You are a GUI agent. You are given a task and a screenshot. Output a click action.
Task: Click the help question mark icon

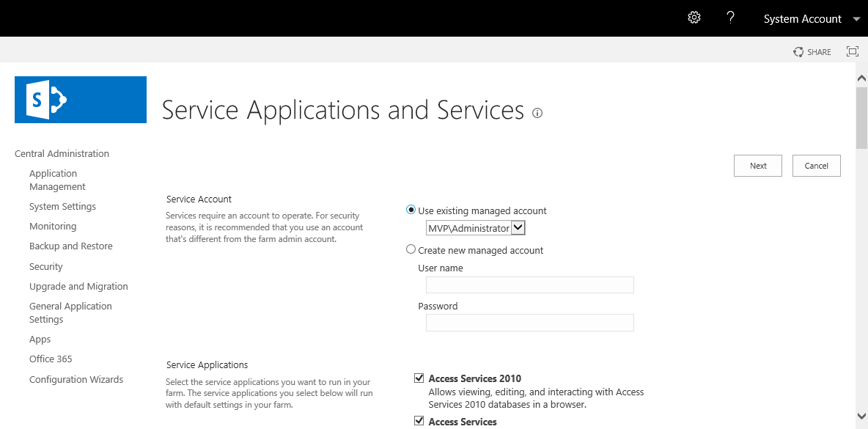pos(730,18)
